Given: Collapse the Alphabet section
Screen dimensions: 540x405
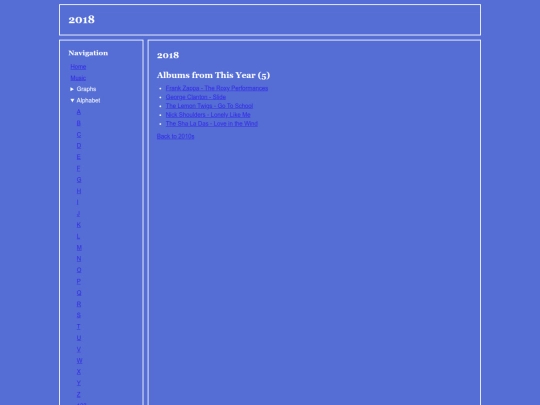Looking at the screenshot, I should (x=85, y=100).
